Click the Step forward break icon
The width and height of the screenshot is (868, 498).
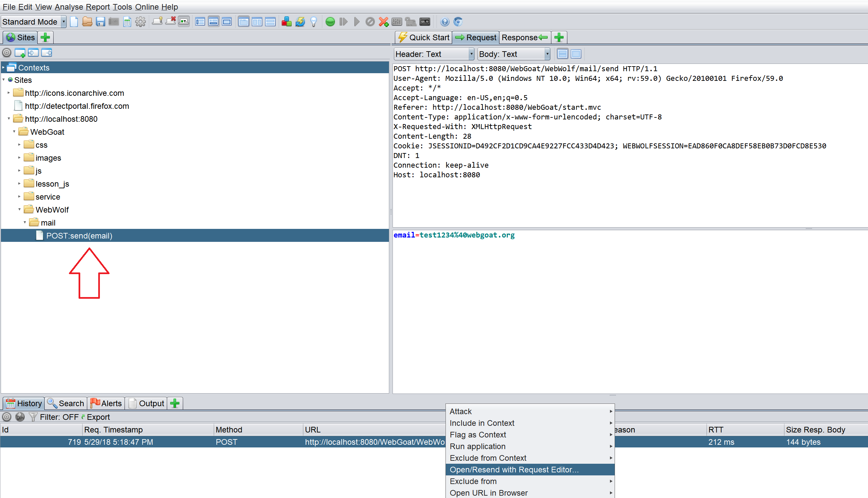point(344,22)
